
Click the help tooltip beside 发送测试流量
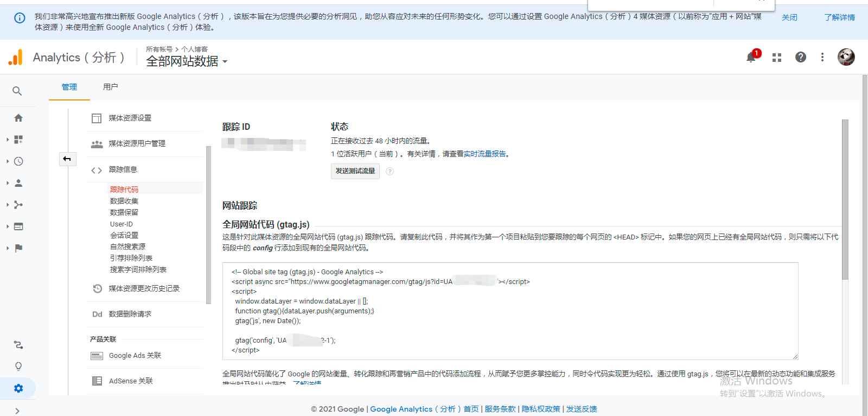point(390,171)
